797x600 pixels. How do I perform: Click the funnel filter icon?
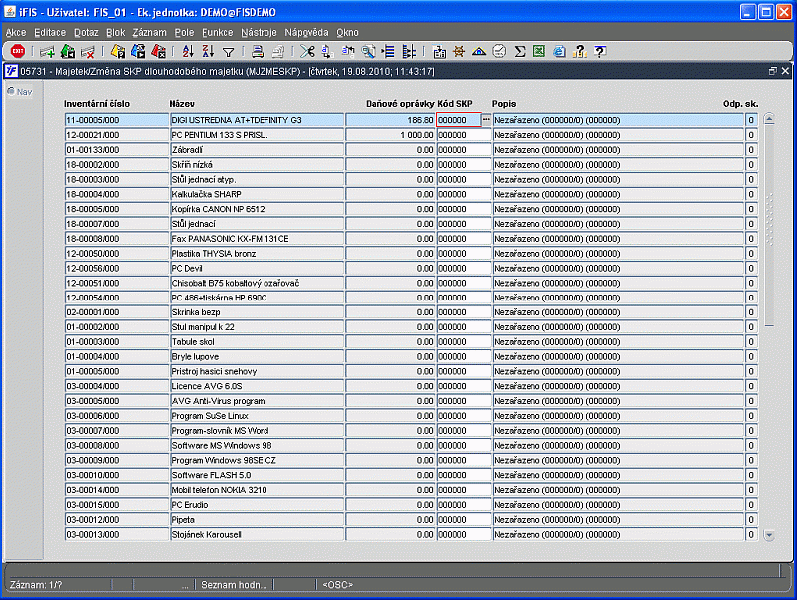(229, 52)
